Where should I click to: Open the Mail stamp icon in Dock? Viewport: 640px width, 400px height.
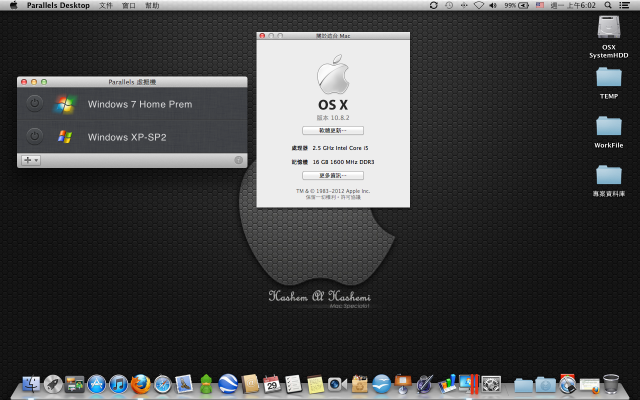coord(184,384)
